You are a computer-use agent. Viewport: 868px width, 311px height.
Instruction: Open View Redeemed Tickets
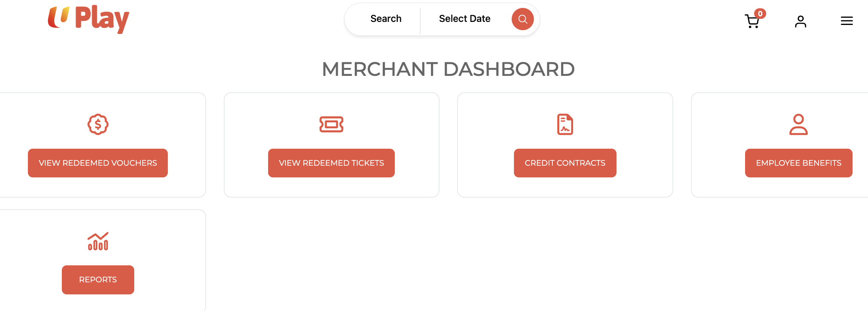[331, 163]
